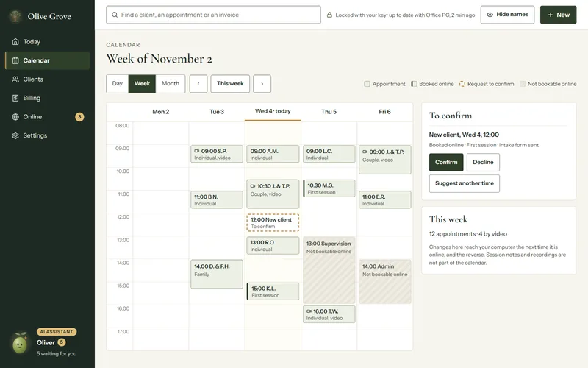
Task: Click video icon on Fri 09:00 J. & T.P.
Action: (365, 152)
